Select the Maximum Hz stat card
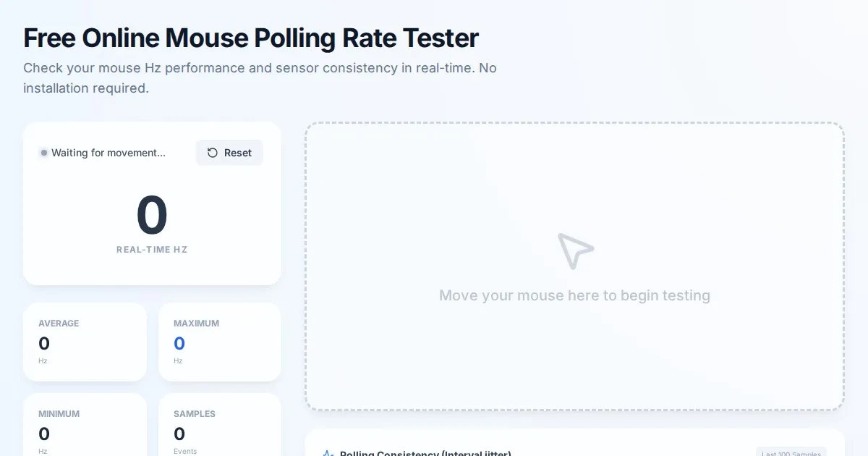 220,342
